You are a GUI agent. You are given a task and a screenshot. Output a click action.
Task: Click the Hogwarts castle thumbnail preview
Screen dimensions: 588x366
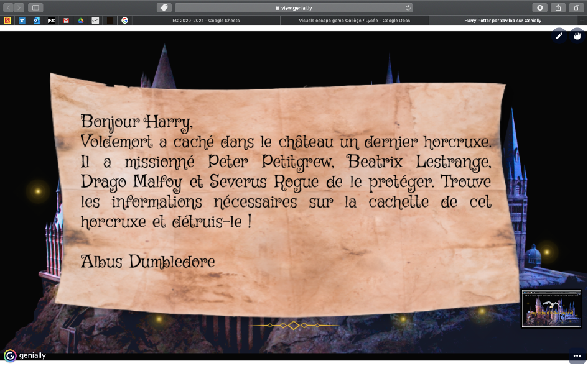[551, 308]
